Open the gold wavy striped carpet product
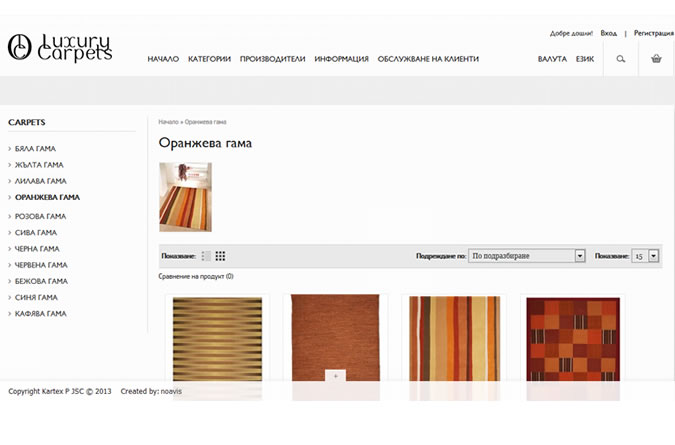This screenshot has height=445, width=675. 217,339
